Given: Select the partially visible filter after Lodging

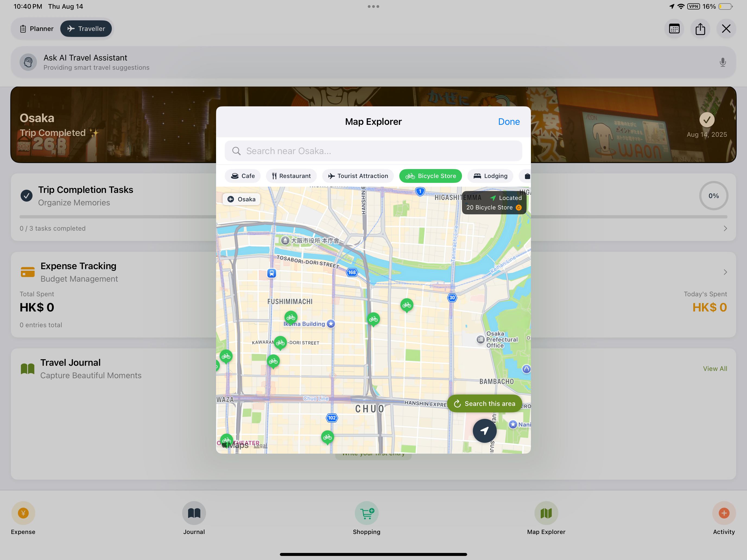Looking at the screenshot, I should click(525, 176).
